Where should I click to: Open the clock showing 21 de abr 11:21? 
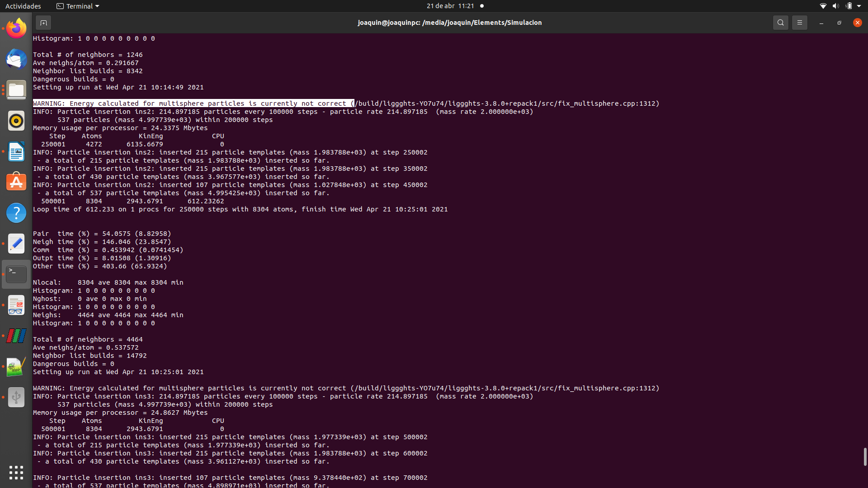pyautogui.click(x=450, y=6)
